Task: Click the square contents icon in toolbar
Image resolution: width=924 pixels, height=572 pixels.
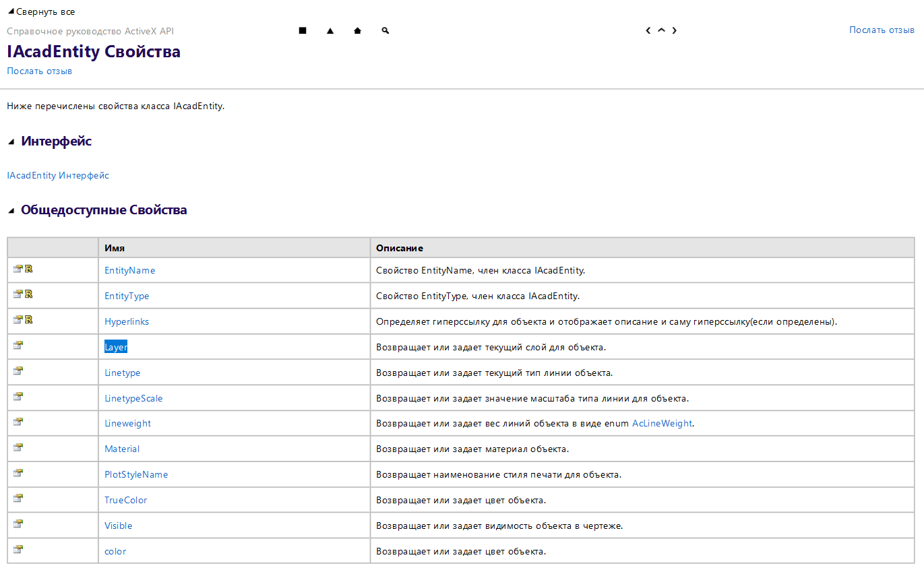Action: coord(303,30)
